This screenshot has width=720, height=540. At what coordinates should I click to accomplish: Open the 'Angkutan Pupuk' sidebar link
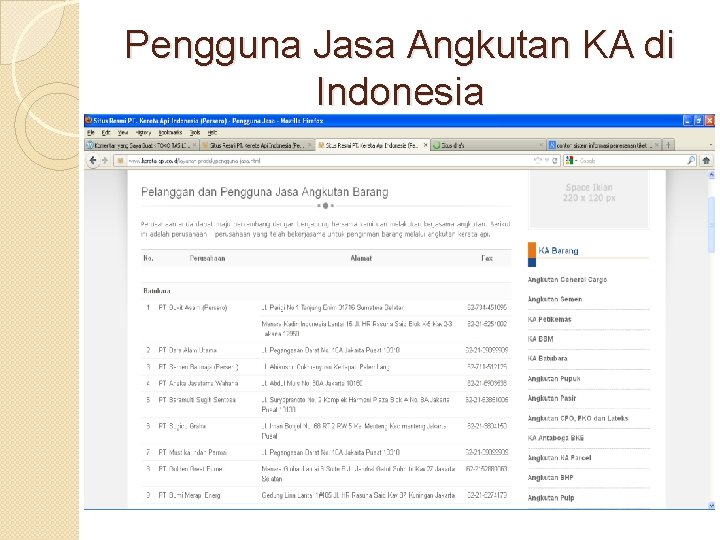[554, 378]
